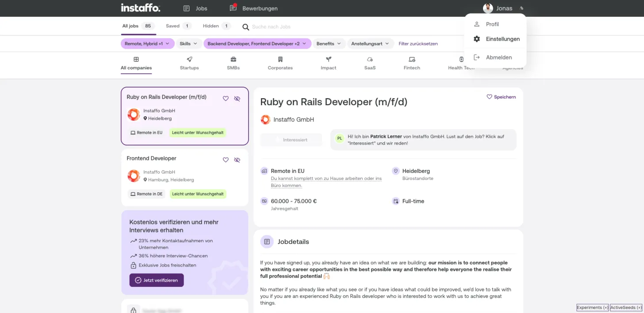644x313 pixels.
Task: Open Bewerbungen messages icon with notification dot
Action: coord(233,8)
